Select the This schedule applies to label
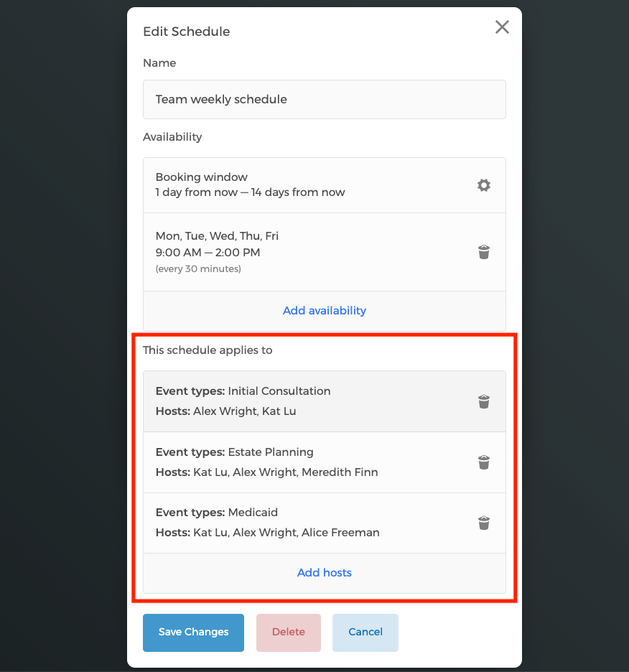The height and width of the screenshot is (672, 629). (208, 350)
